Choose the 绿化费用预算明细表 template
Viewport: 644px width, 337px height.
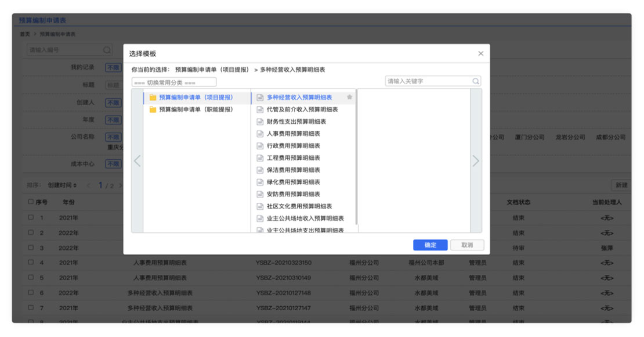tap(293, 182)
